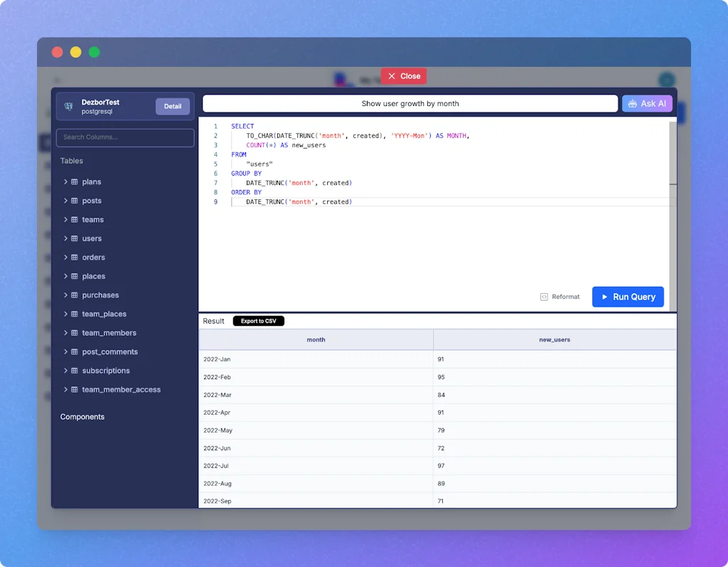This screenshot has height=567, width=728.
Task: Click the red X icon on Close
Action: point(392,76)
